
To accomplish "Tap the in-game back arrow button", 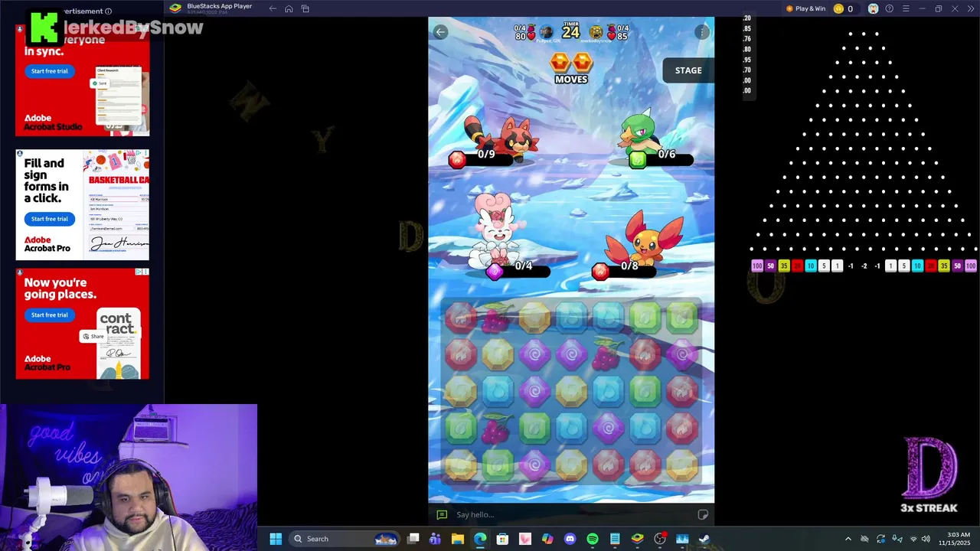I will 440,31.
